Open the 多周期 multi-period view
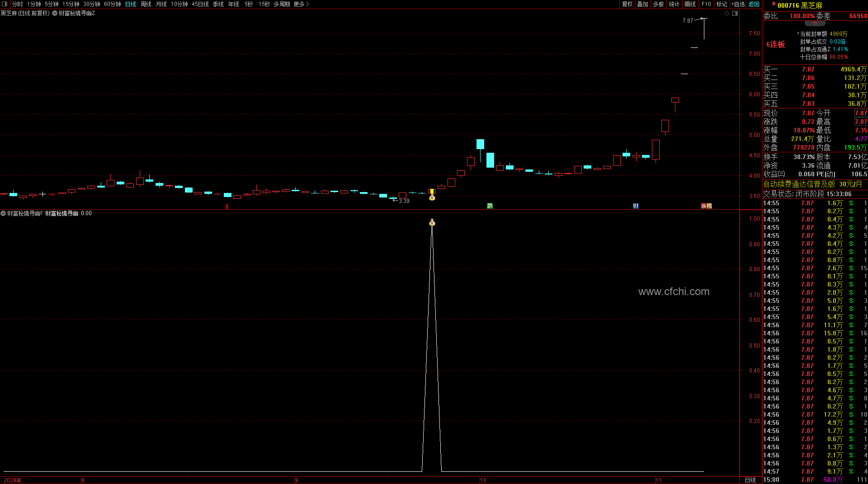868x484 pixels. (282, 4)
